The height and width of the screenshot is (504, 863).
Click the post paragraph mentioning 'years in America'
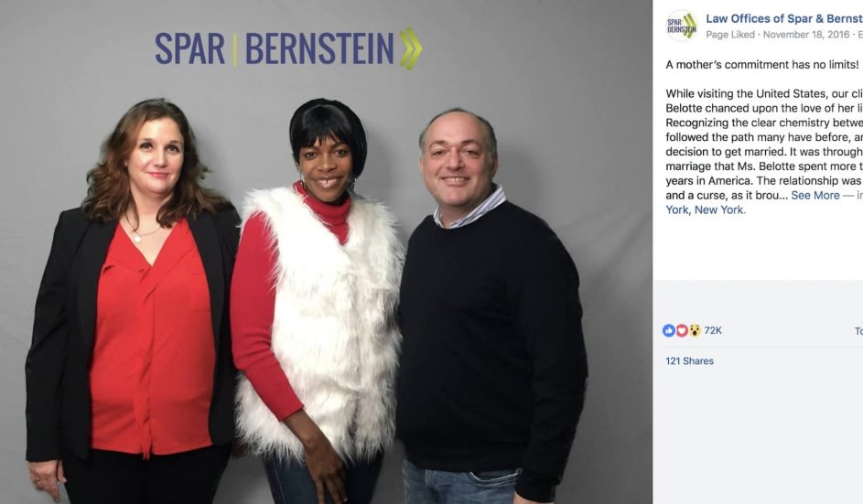(764, 151)
